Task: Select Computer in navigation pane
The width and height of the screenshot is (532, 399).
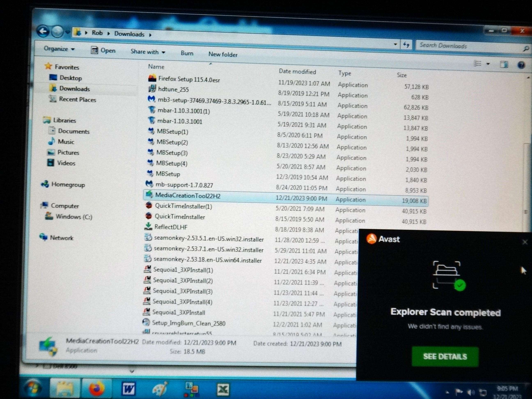Action: click(x=60, y=206)
